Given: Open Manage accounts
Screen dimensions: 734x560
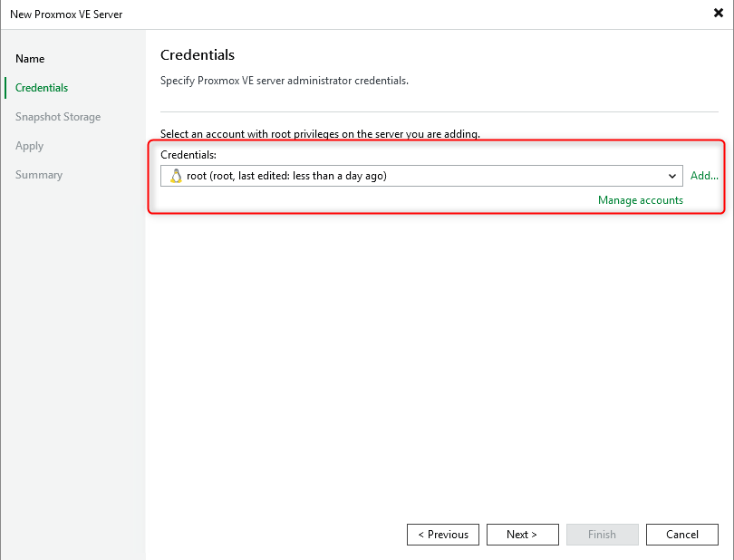Looking at the screenshot, I should pos(641,200).
